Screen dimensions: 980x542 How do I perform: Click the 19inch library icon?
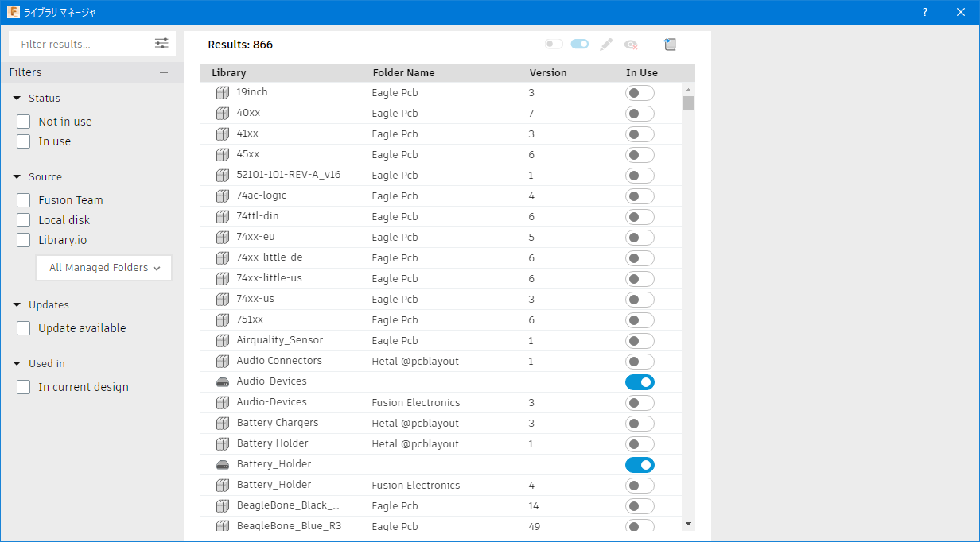point(223,92)
